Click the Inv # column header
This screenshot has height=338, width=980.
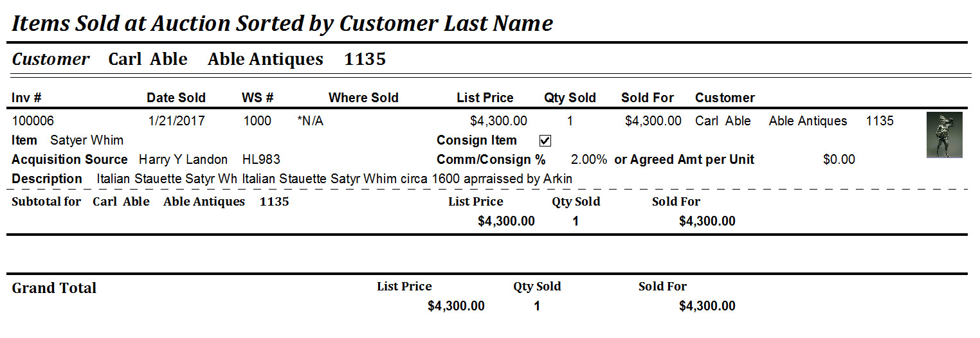pos(26,98)
